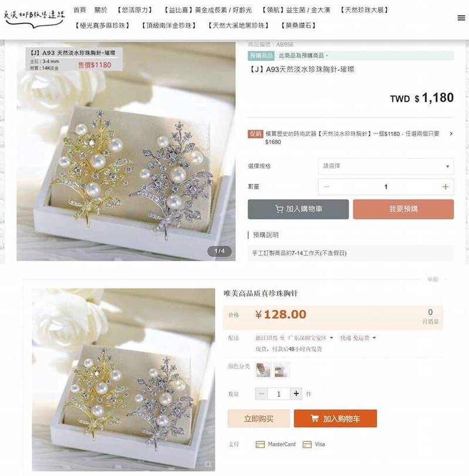Image resolution: width=469 pixels, height=476 pixels.
Task: Open the destination 广东深圳宝安区 dropdown
Action: point(310,338)
